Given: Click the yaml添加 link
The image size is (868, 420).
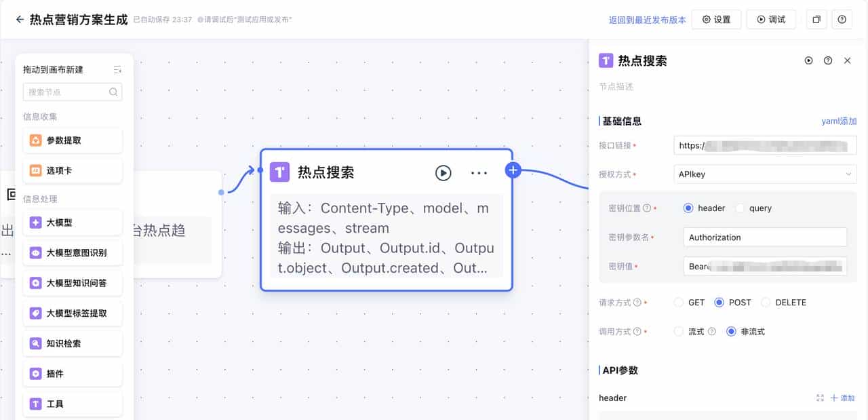Looking at the screenshot, I should [839, 121].
